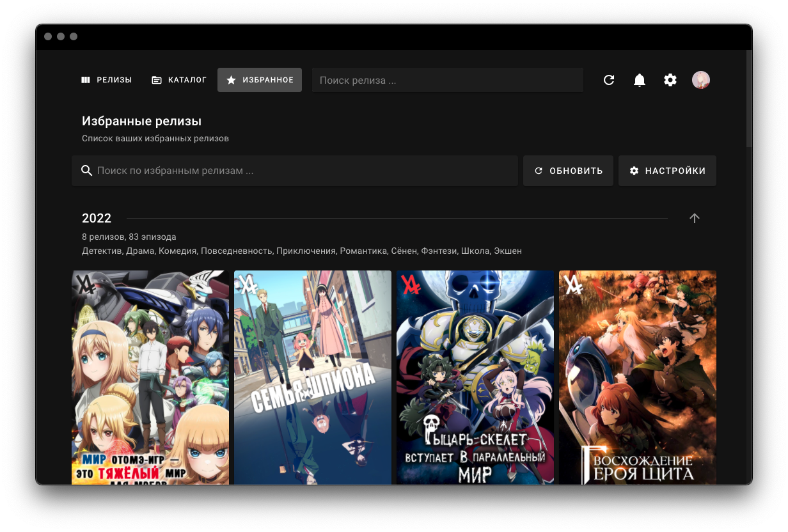Image resolution: width=788 pixels, height=532 pixels.
Task: Open the user avatar profile
Action: click(701, 80)
